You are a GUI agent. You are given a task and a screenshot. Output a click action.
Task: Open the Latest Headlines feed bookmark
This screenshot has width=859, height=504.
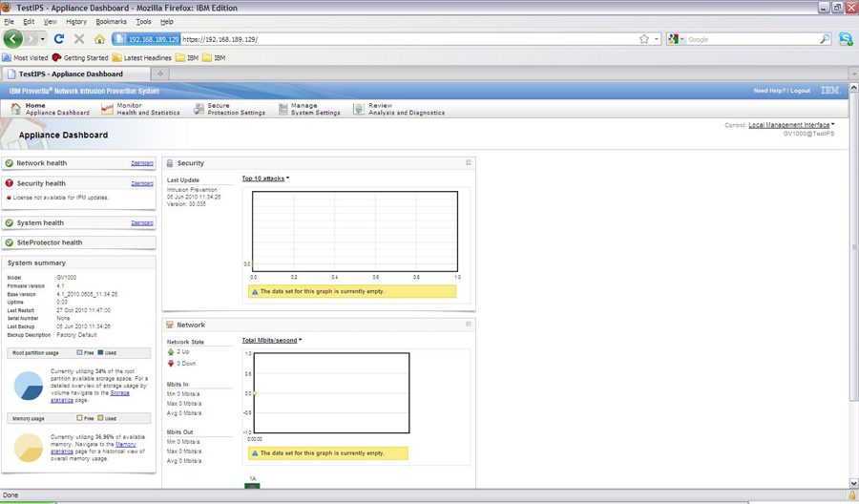[x=142, y=57]
